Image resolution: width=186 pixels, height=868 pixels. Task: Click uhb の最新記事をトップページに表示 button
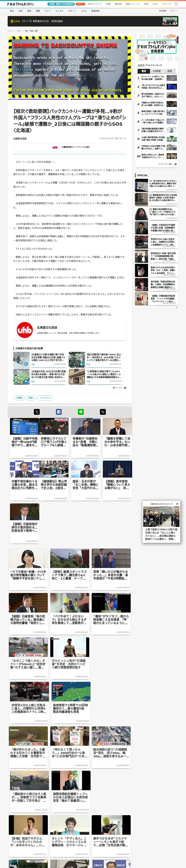pos(70,147)
